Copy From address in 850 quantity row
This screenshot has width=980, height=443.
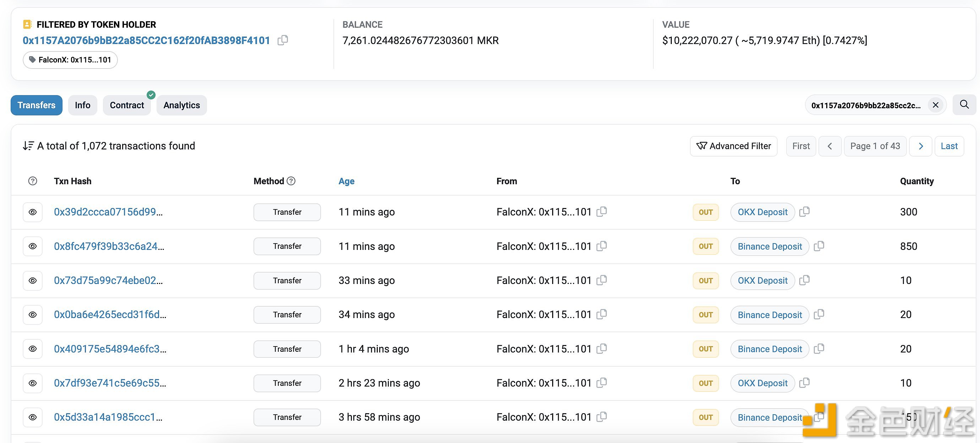601,246
